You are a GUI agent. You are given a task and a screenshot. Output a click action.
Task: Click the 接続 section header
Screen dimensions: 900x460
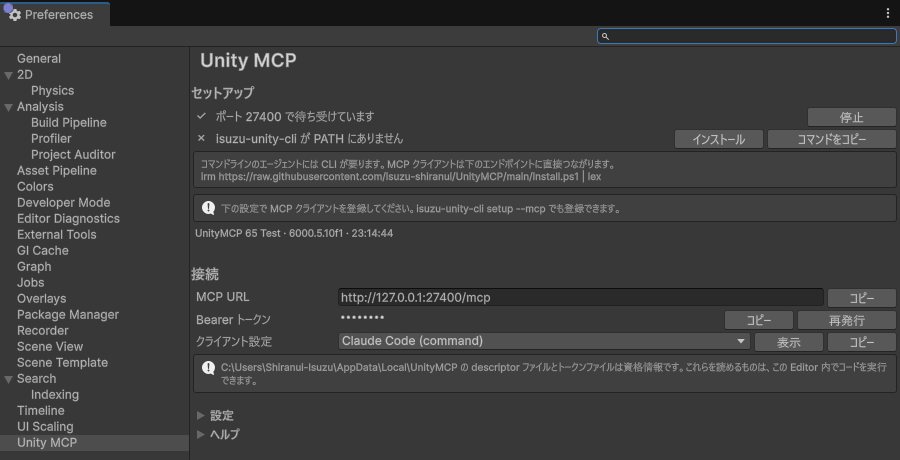tap(205, 275)
